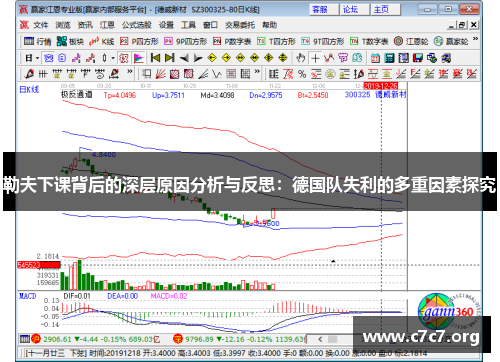Open the 浏览 menu

tap(63, 25)
